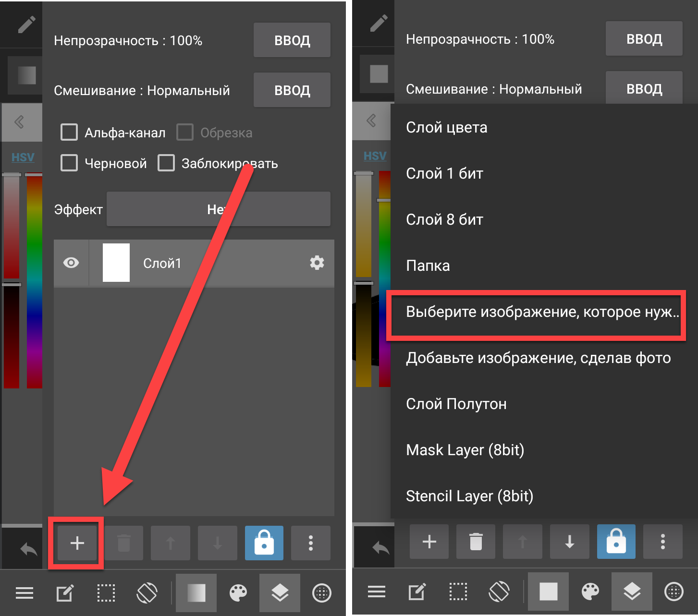Move layer up arrow in left screenshot
The width and height of the screenshot is (698, 616).
(171, 543)
